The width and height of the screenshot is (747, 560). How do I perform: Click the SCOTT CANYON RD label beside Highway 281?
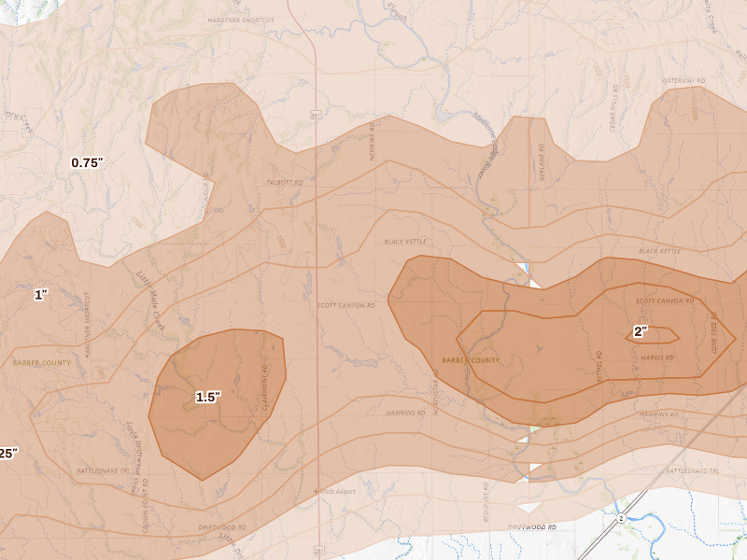[x=346, y=305]
